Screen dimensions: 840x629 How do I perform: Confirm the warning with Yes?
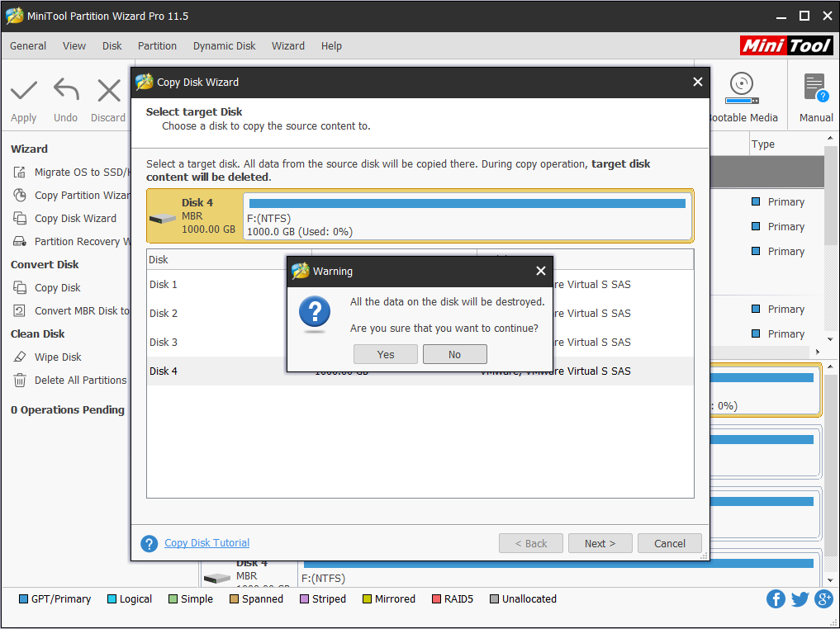386,354
